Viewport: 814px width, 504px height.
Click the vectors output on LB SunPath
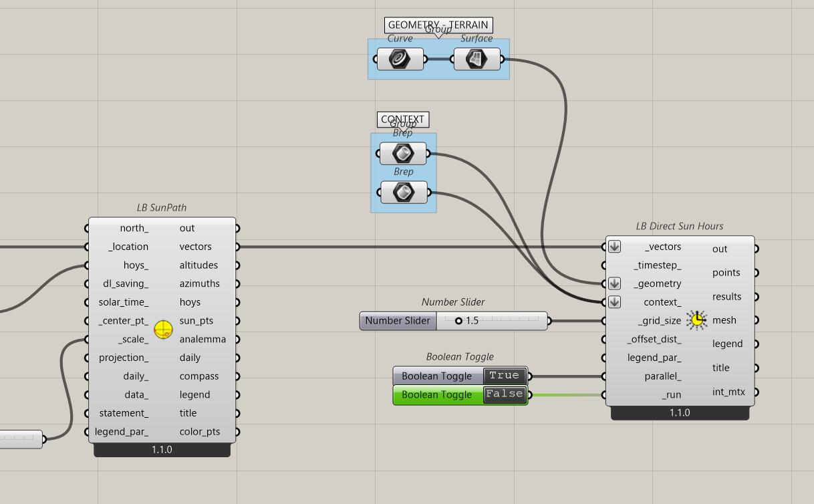(x=196, y=247)
